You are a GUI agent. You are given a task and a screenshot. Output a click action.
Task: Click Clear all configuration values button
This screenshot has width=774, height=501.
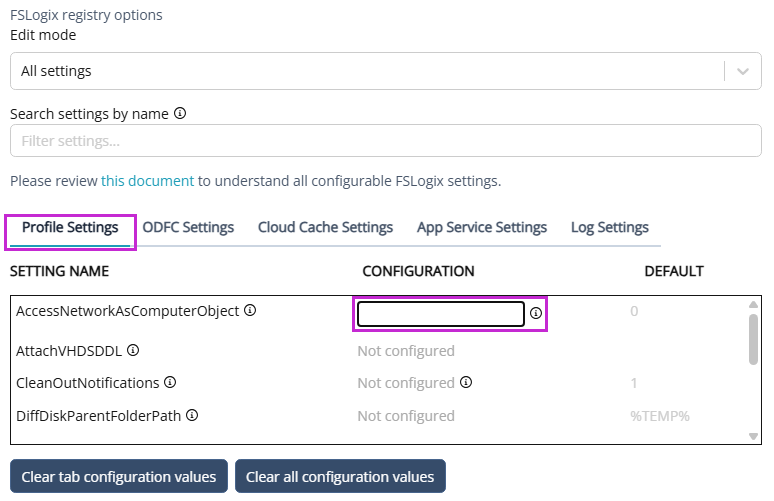point(340,476)
